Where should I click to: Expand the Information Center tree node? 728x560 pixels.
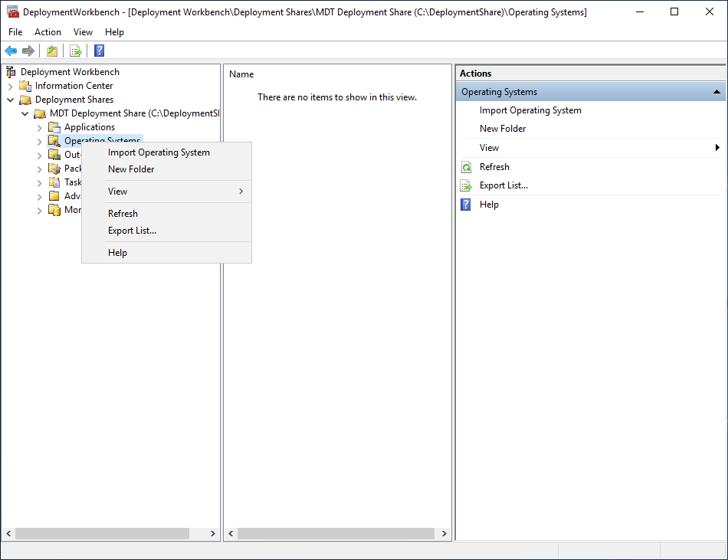(x=11, y=86)
